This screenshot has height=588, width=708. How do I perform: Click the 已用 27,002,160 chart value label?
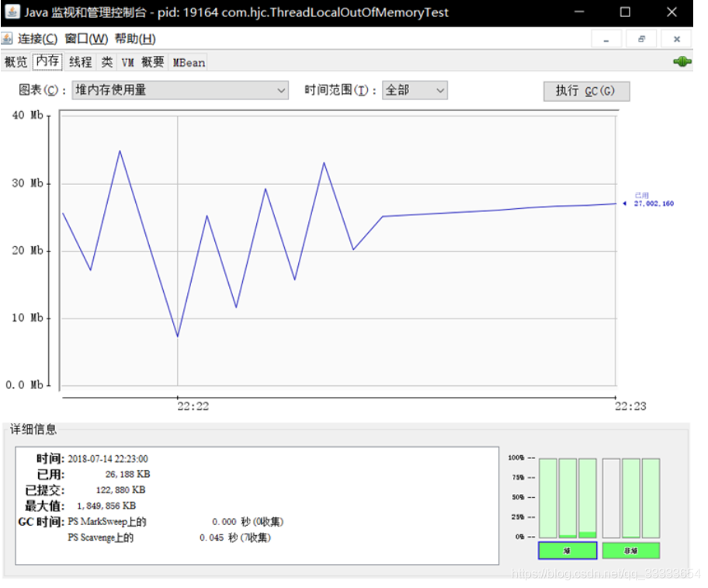[654, 200]
